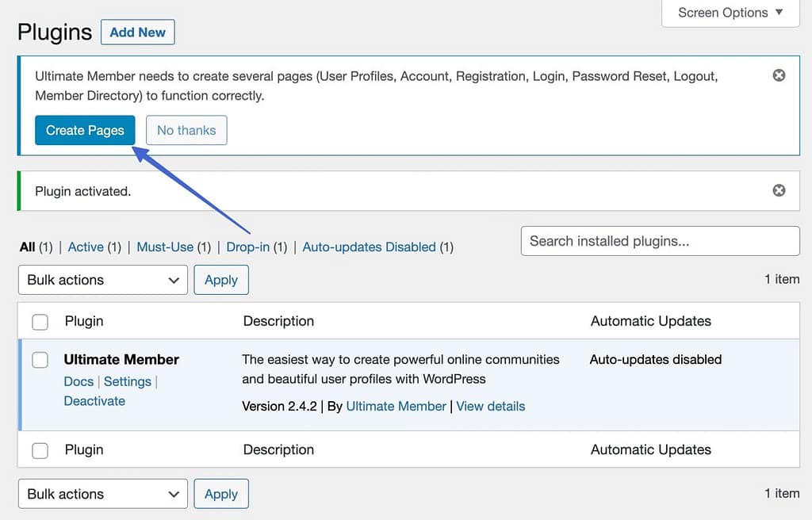Check the Ultimate Member plugin checkbox

[40, 359]
